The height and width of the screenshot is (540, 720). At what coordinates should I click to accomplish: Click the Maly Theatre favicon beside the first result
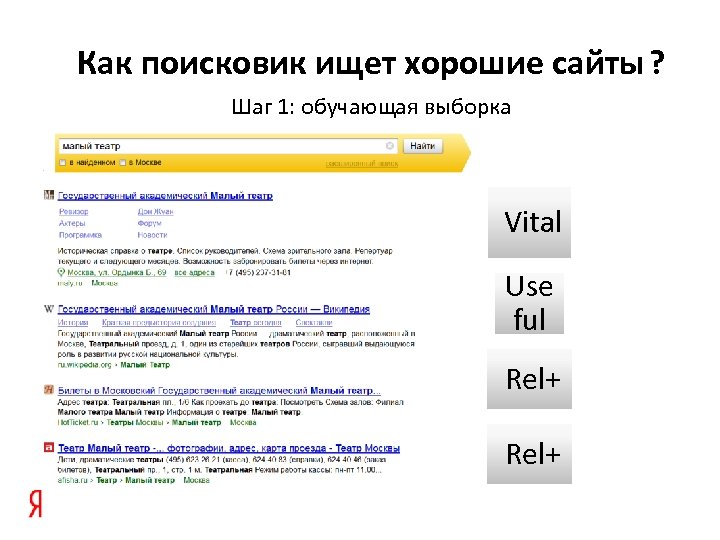click(49, 195)
